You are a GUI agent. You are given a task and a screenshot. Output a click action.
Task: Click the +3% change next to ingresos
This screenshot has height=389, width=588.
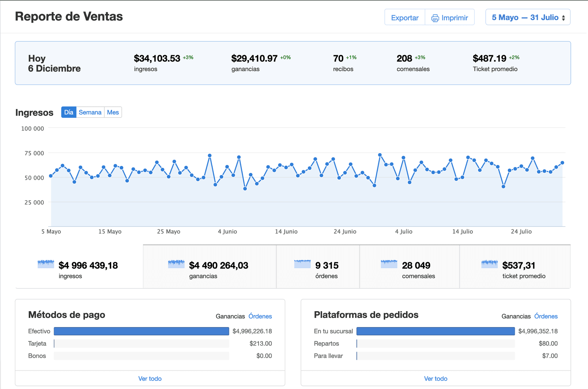[x=188, y=57]
